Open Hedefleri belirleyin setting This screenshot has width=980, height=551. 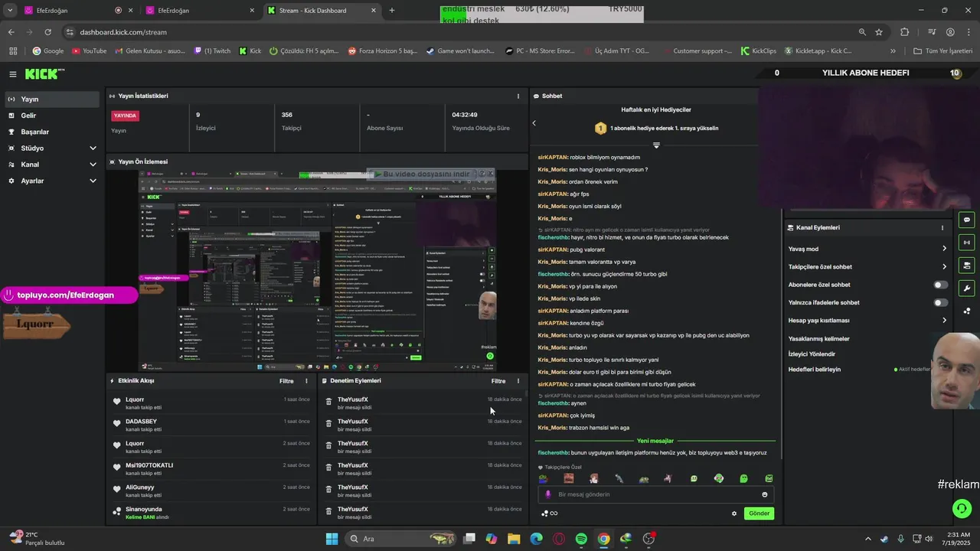(x=815, y=370)
